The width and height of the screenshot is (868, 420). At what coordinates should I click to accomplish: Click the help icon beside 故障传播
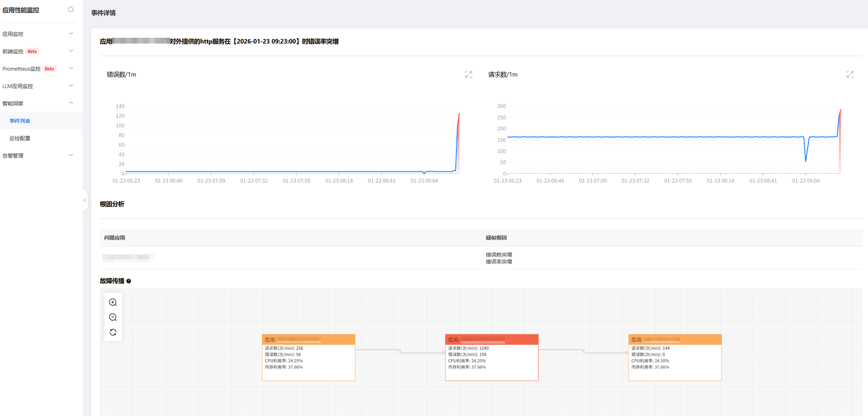coord(129,281)
